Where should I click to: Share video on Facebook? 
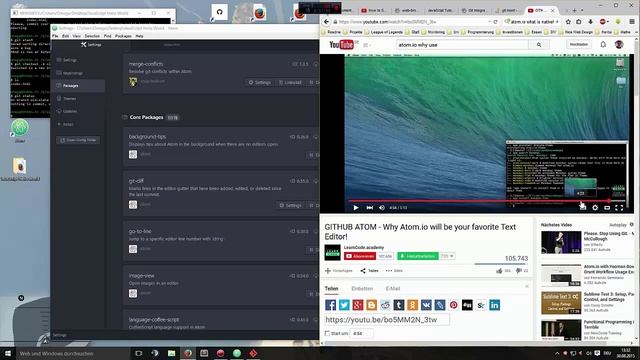(x=331, y=305)
